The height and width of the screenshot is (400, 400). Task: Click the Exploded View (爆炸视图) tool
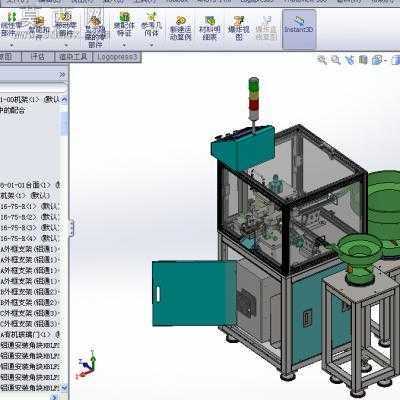click(x=239, y=28)
